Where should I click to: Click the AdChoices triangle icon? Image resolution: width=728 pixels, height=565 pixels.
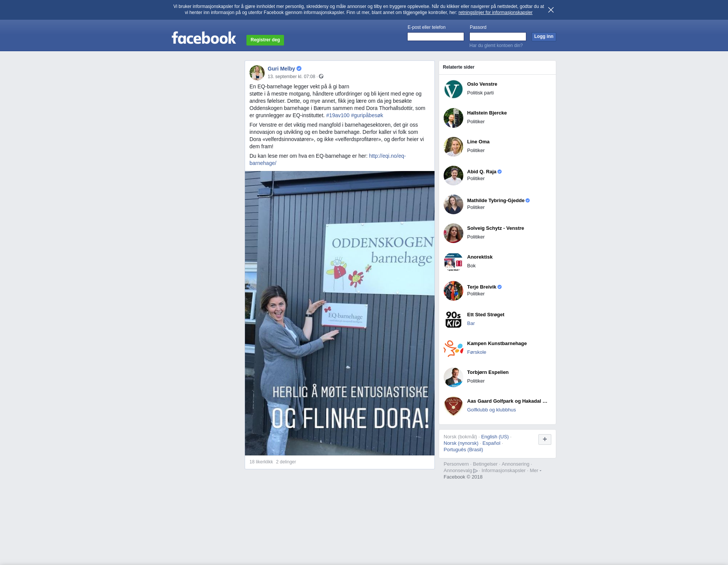click(475, 471)
